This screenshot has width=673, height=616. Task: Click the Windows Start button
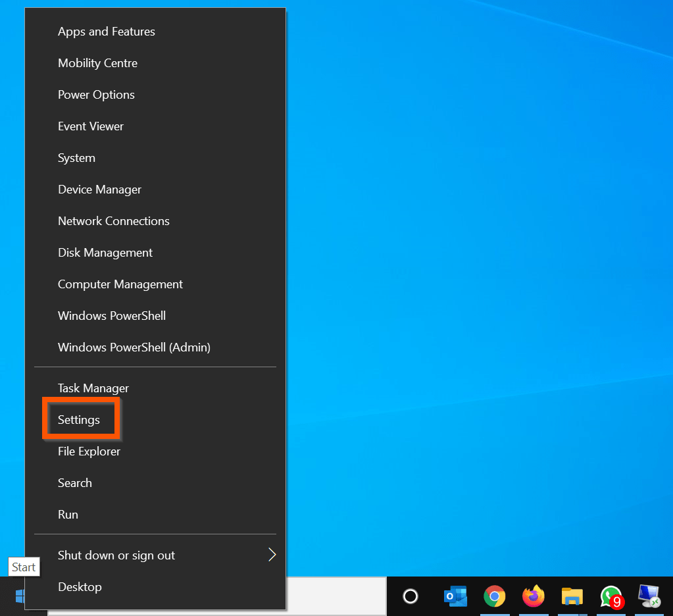[19, 596]
